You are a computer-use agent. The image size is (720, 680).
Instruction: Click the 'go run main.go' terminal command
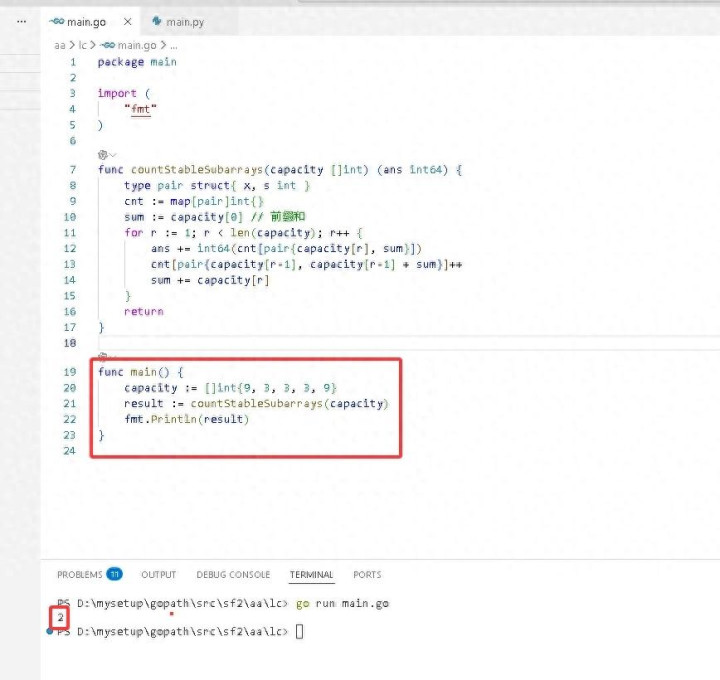(x=342, y=603)
